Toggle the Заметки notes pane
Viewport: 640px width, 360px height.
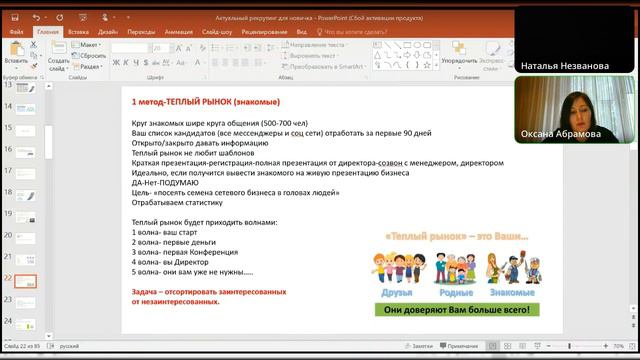tap(419, 346)
